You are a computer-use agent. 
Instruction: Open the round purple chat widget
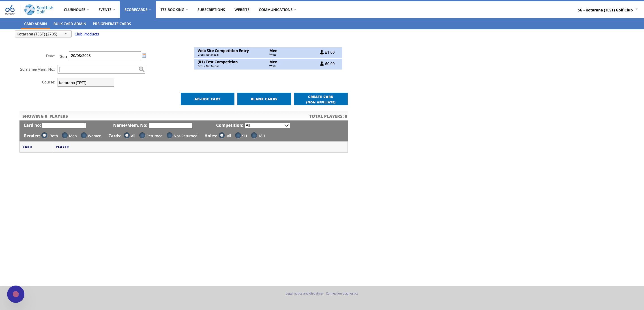[x=16, y=294]
